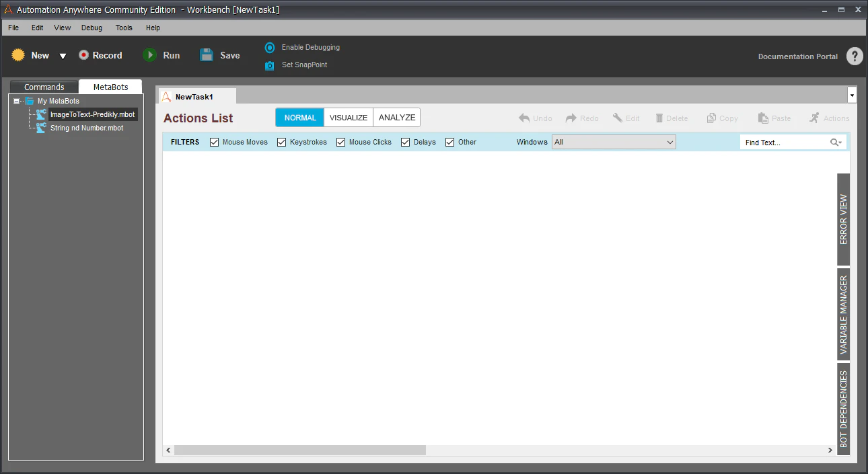This screenshot has height=474, width=868.
Task: Collapse the My MetaBots tree node
Action: (x=16, y=101)
